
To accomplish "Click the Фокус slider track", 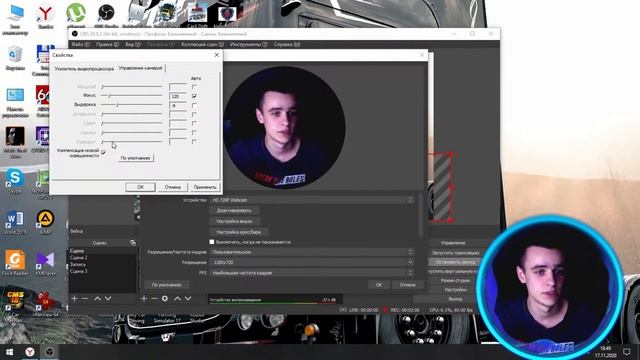I will [132, 96].
